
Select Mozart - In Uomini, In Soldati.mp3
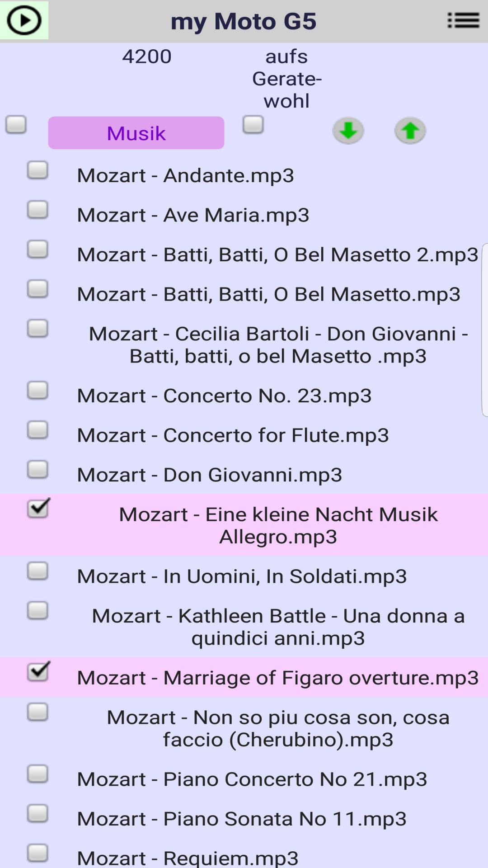pyautogui.click(x=242, y=576)
